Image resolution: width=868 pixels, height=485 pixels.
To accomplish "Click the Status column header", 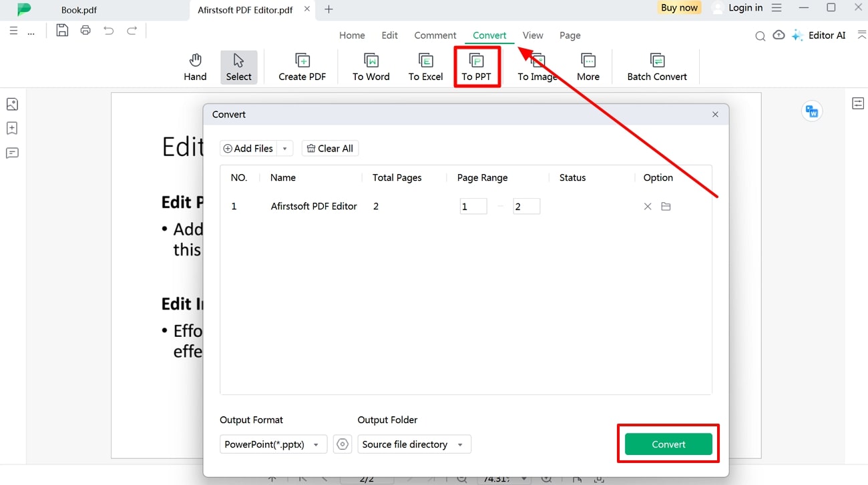I will click(572, 177).
